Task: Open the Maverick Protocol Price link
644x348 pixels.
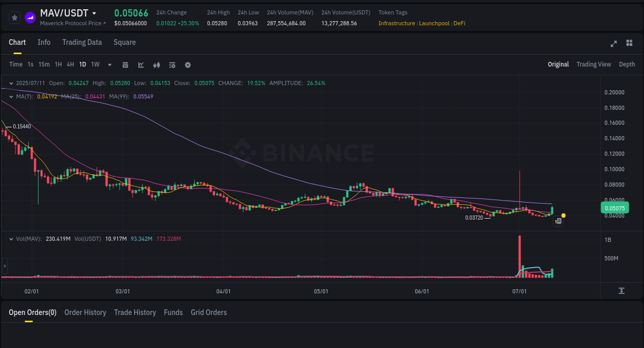Action: [71, 23]
